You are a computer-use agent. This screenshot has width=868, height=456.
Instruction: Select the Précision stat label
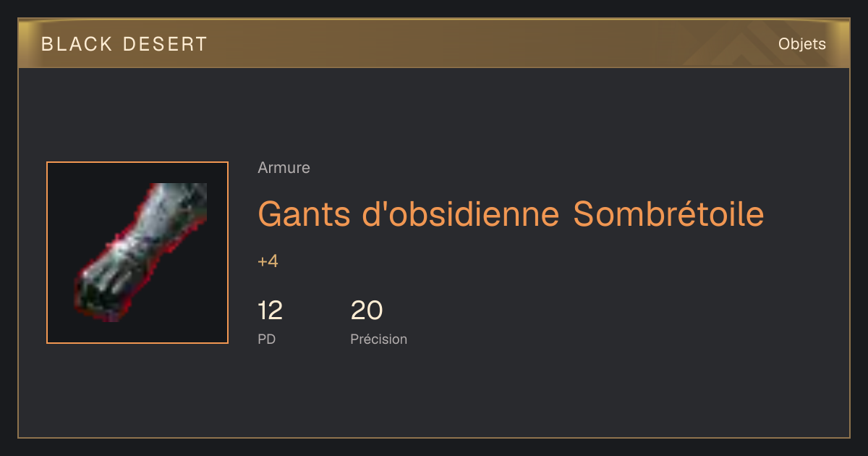378,339
